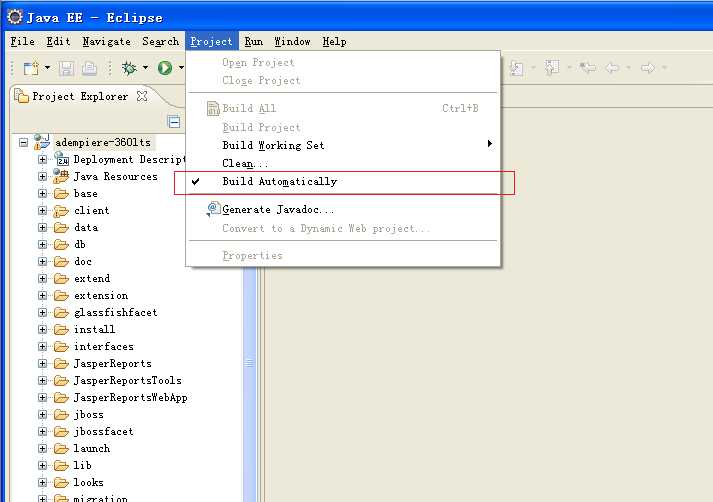The width and height of the screenshot is (713, 502).
Task: Expand the data folder
Action: click(x=42, y=228)
